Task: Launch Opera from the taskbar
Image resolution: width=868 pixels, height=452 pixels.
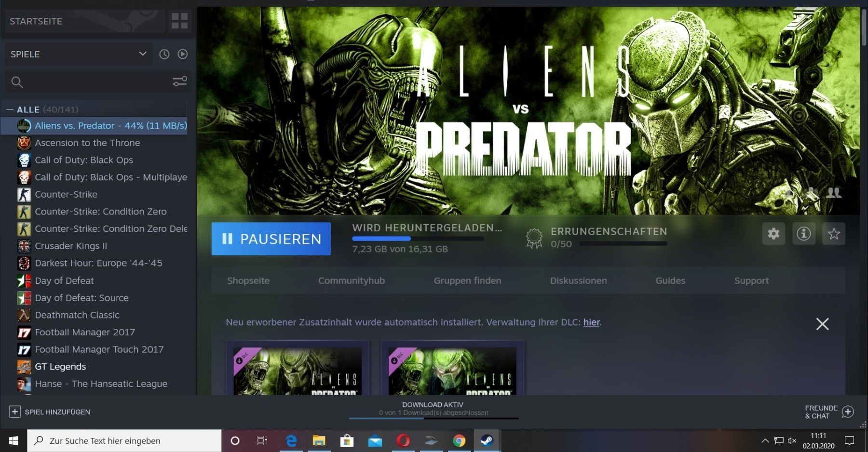Action: [x=403, y=440]
